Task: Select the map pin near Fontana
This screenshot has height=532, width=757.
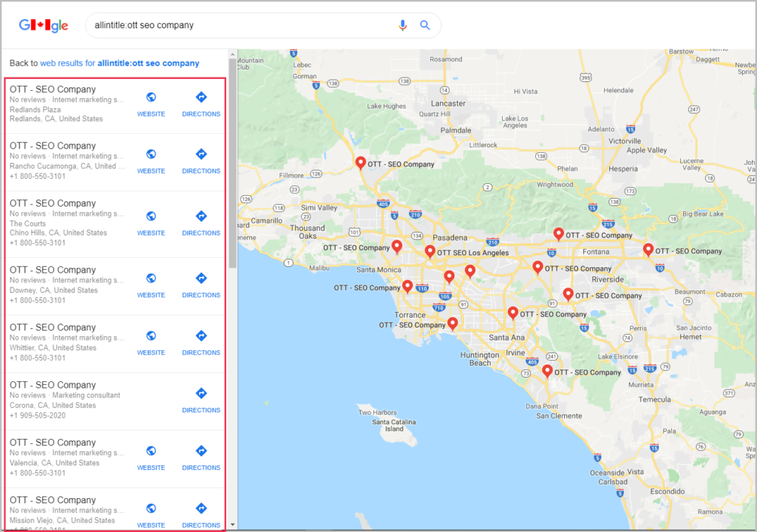Action: pyautogui.click(x=559, y=233)
